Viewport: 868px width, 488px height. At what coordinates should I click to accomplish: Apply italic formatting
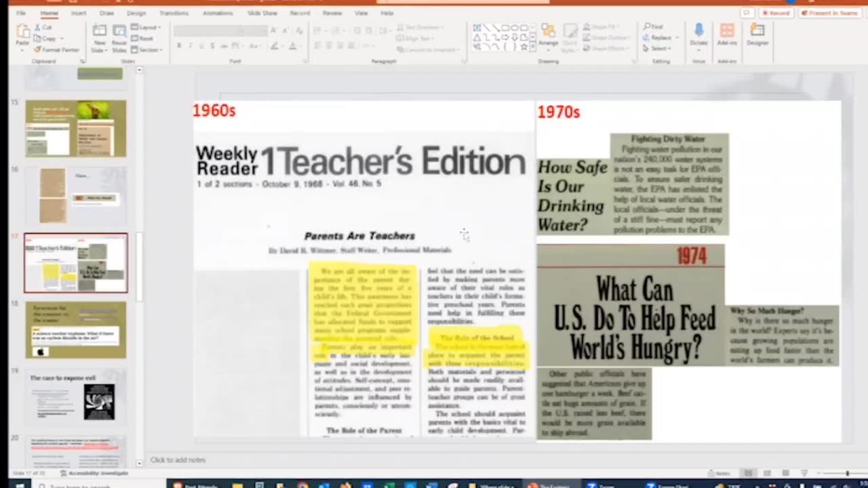(x=191, y=46)
